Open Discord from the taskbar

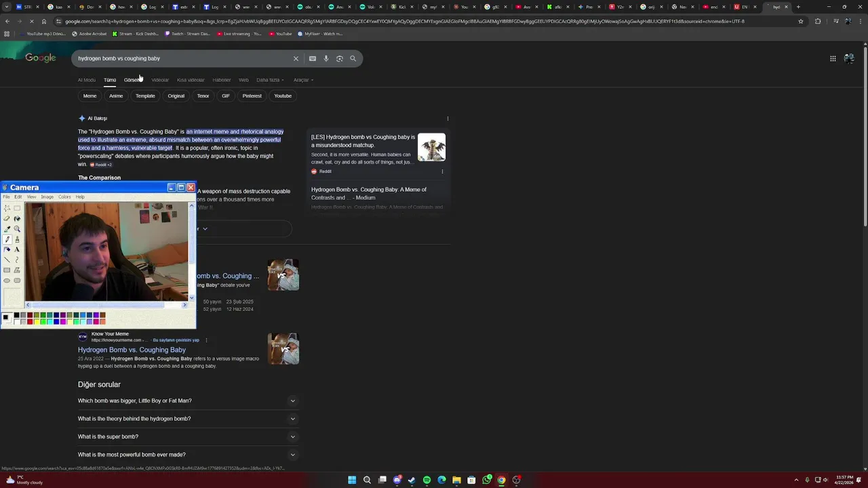[x=397, y=480]
